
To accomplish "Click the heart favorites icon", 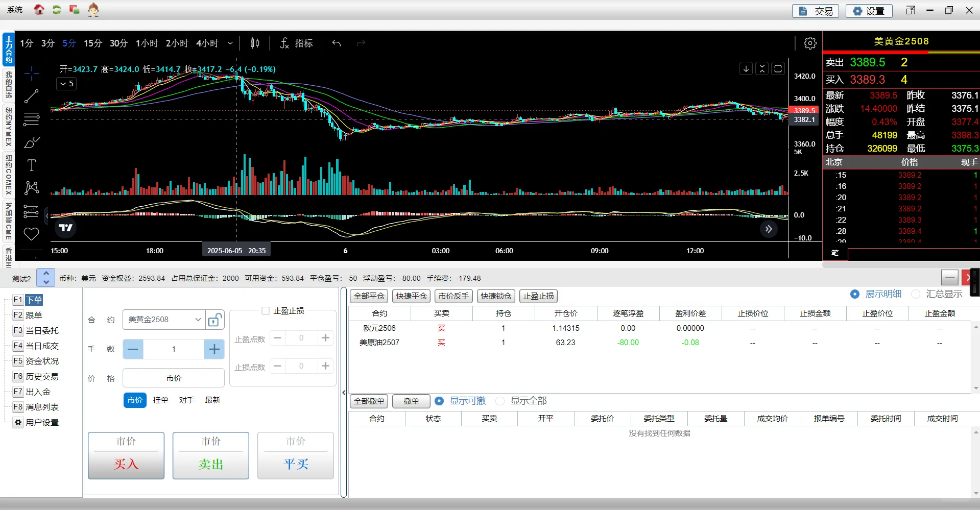I will click(x=32, y=234).
